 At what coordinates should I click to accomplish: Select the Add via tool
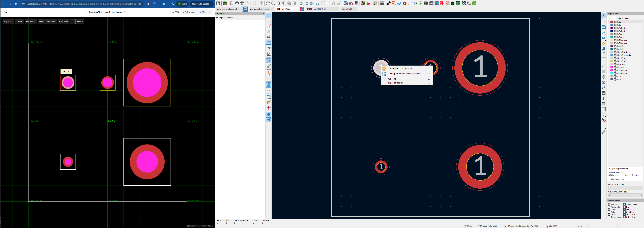click(603, 43)
